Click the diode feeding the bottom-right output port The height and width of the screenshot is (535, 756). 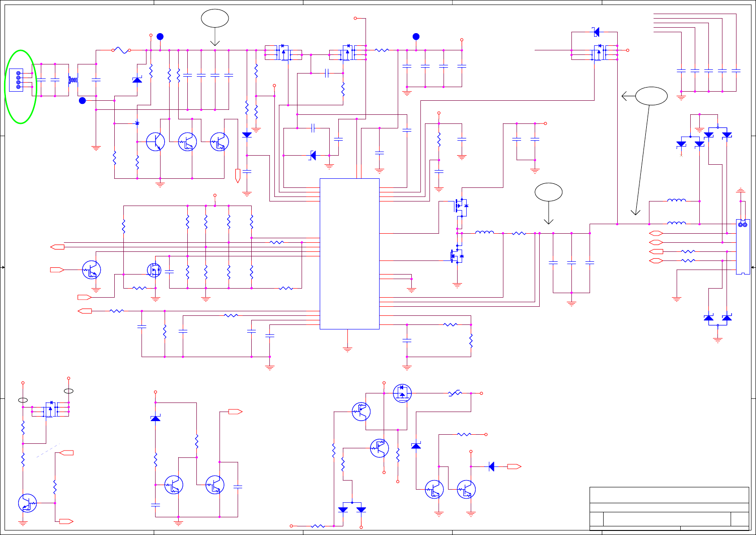492,466
